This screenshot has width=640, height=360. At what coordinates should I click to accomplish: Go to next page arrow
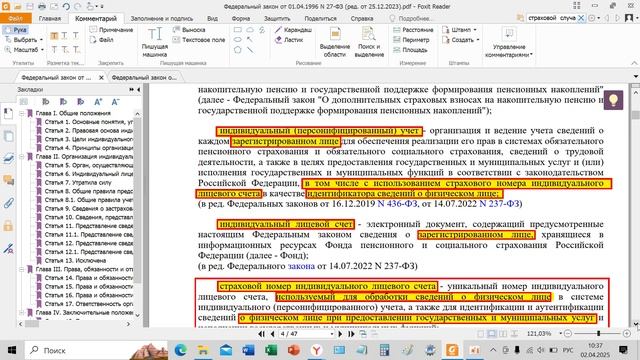340,334
